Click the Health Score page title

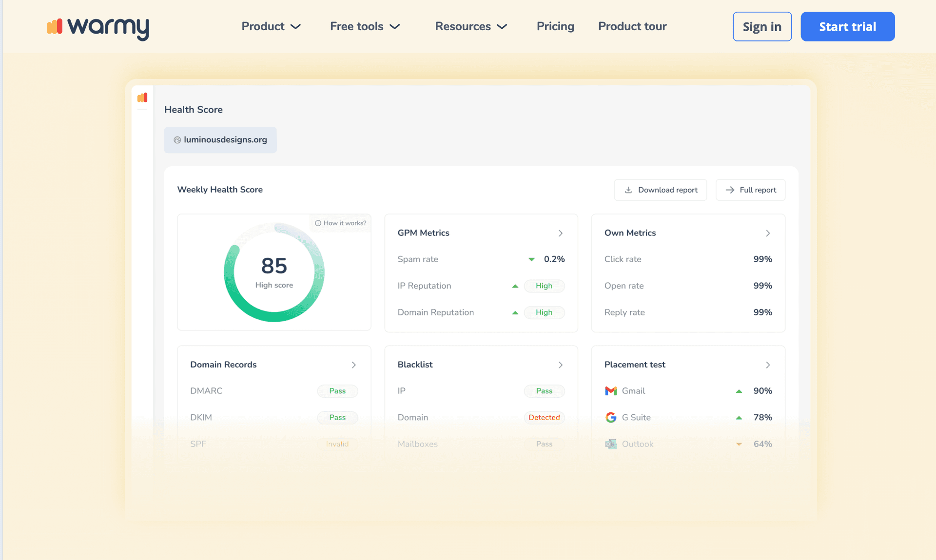(x=194, y=110)
